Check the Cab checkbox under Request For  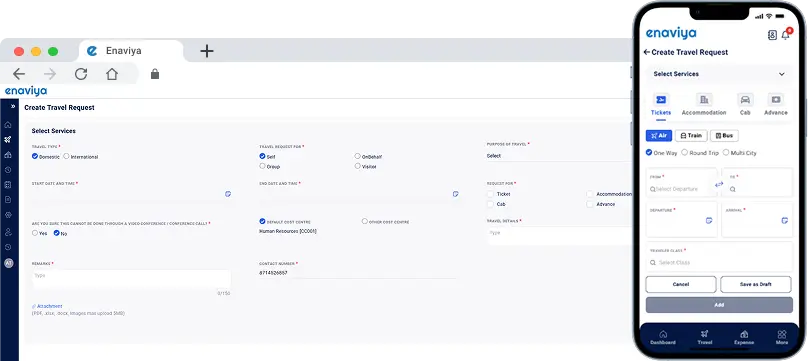coord(490,204)
